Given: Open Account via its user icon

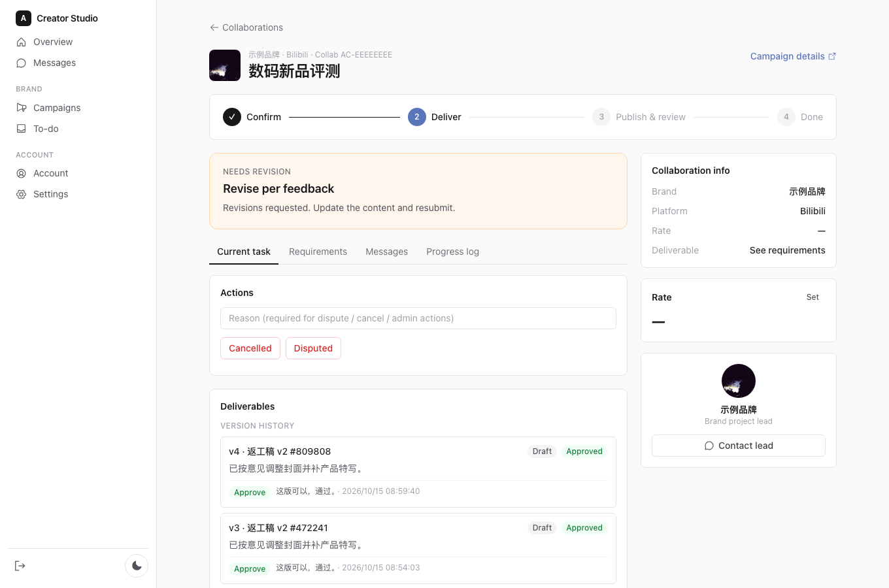Looking at the screenshot, I should 21,173.
